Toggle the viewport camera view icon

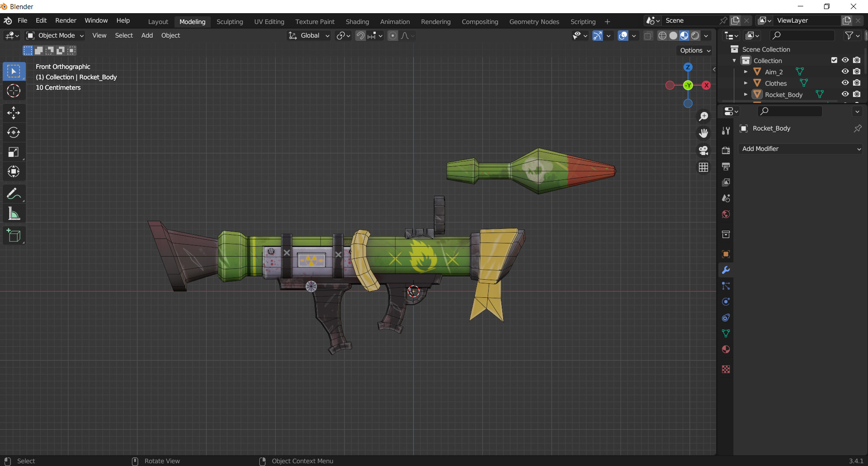point(703,150)
